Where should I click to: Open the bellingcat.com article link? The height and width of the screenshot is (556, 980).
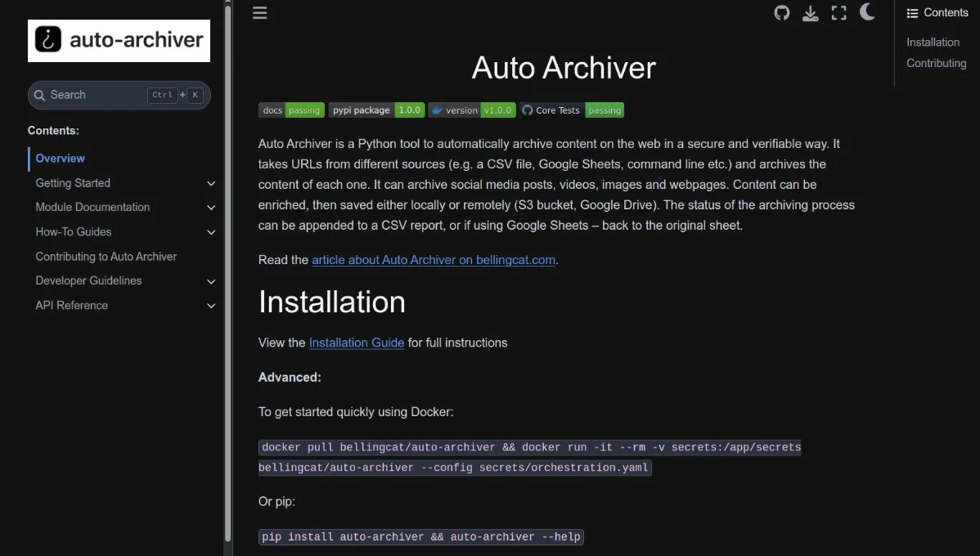(x=433, y=260)
